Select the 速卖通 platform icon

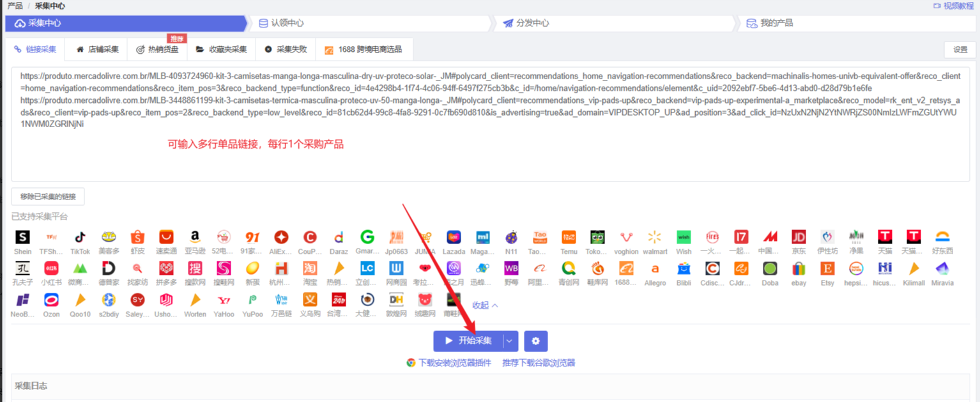pyautogui.click(x=166, y=237)
